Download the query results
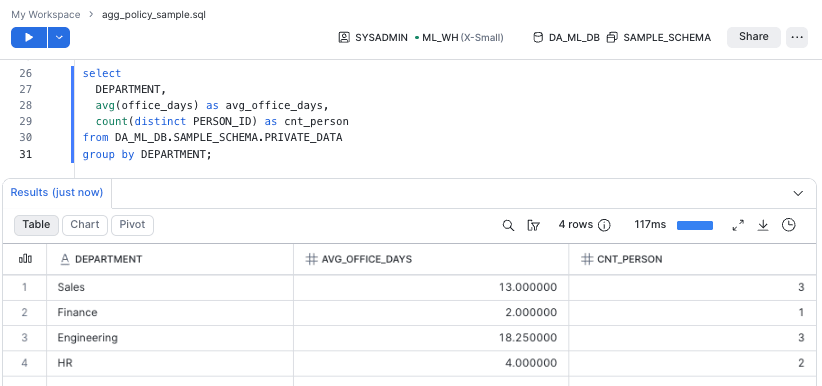Screen dimensions: 822x386 coord(763,225)
